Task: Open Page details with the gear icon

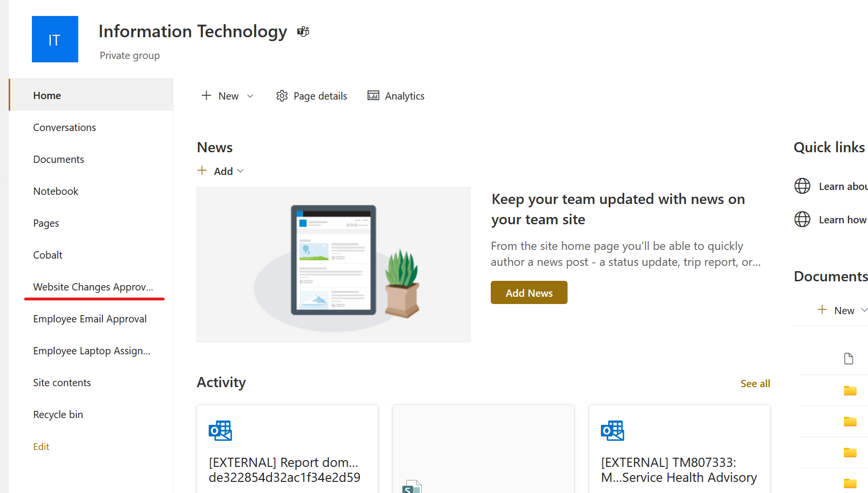Action: tap(282, 96)
